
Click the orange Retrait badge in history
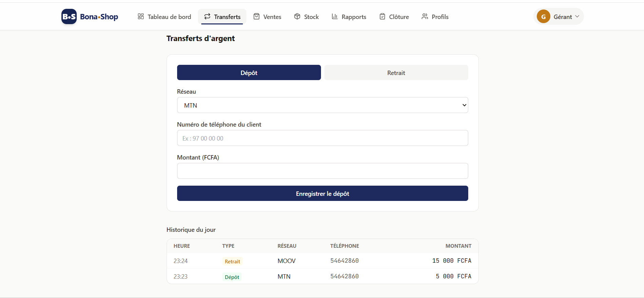point(232,261)
